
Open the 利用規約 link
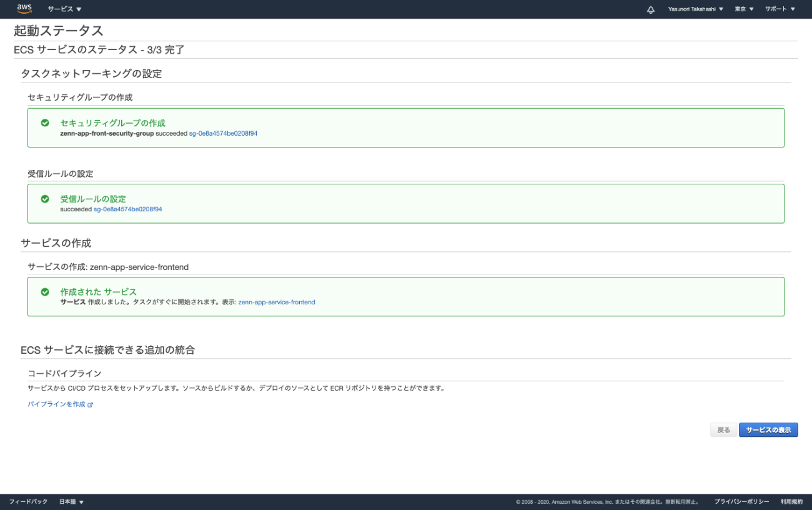click(791, 501)
